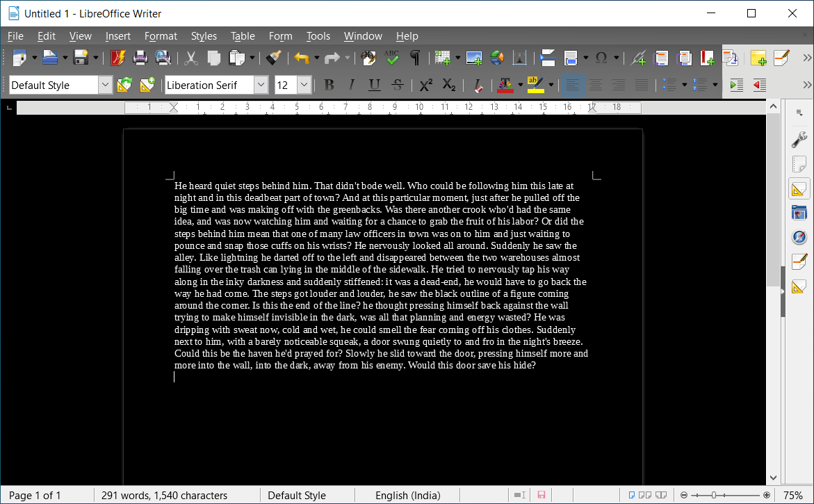This screenshot has height=504, width=814.
Task: Run the ABC spelling check
Action: point(392,58)
